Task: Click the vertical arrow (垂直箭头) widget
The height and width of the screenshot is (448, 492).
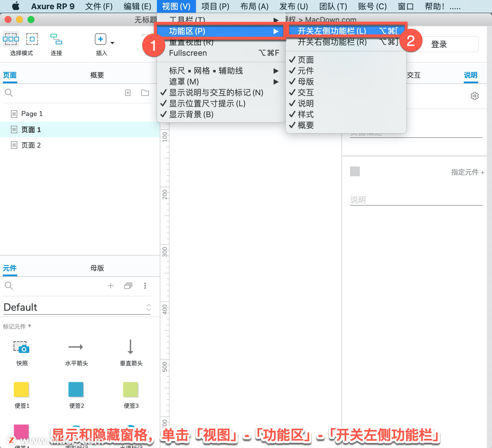Action: (x=130, y=347)
